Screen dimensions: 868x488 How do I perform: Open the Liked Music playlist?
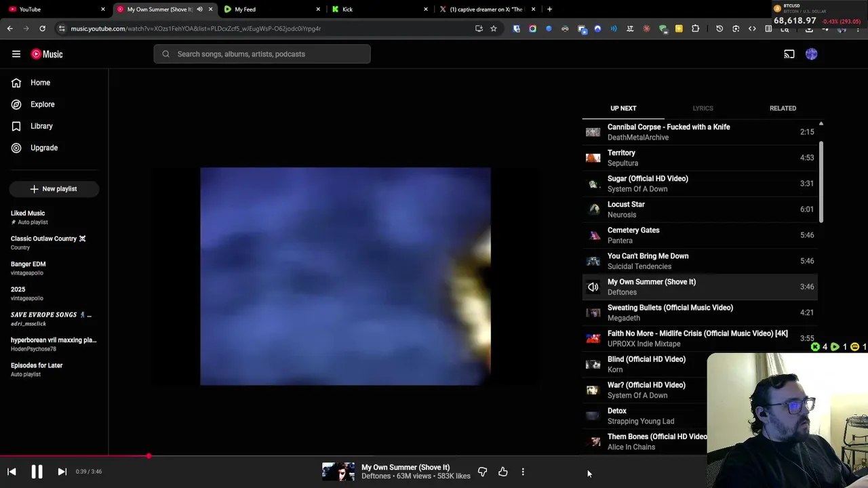click(54, 217)
